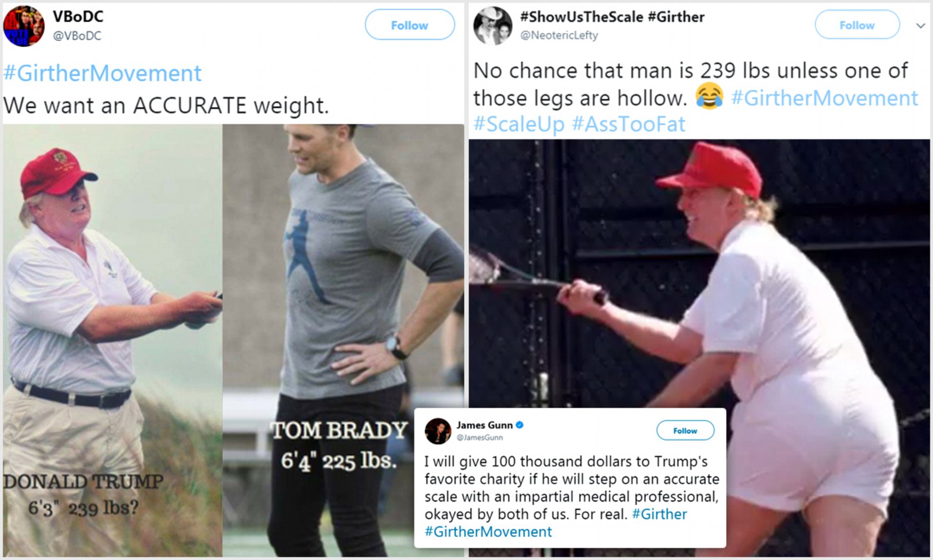Image resolution: width=933 pixels, height=560 pixels.
Task: Click James Gunn's blue verified badge
Action: point(520,425)
